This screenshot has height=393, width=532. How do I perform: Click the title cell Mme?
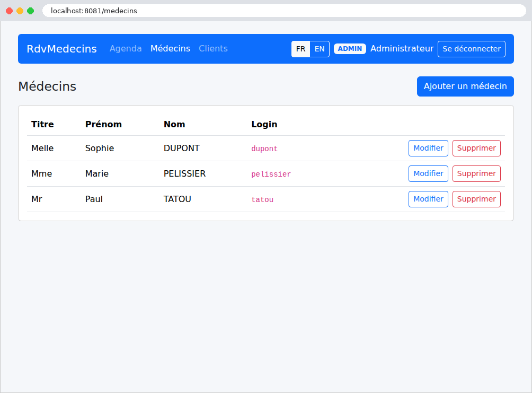(41, 173)
